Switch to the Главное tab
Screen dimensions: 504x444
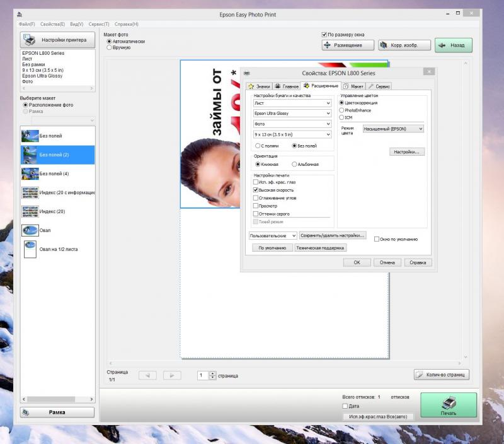click(x=287, y=86)
